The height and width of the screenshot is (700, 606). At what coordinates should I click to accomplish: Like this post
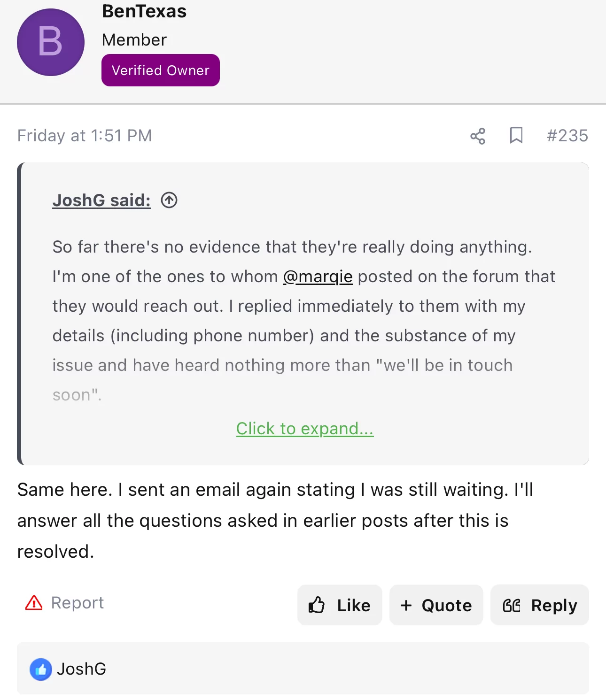click(340, 605)
